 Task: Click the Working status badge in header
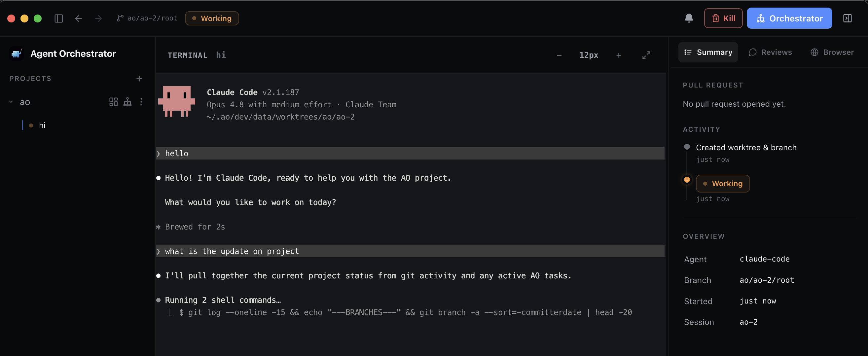tap(212, 18)
